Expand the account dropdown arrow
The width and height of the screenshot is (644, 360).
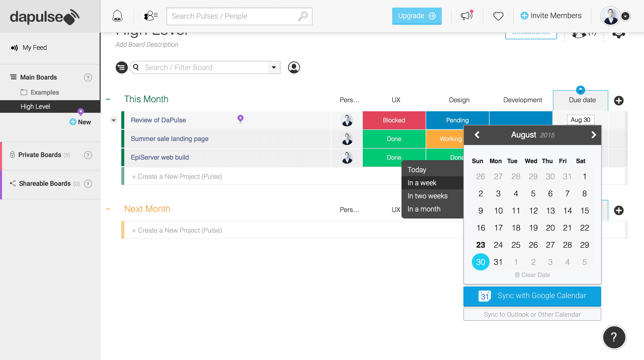pos(625,16)
